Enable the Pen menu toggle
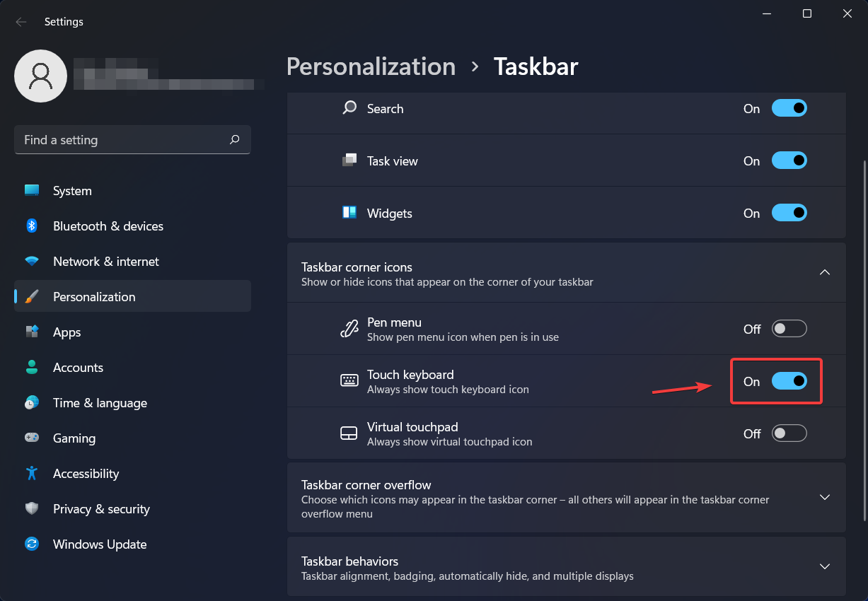The image size is (868, 601). [x=789, y=329]
